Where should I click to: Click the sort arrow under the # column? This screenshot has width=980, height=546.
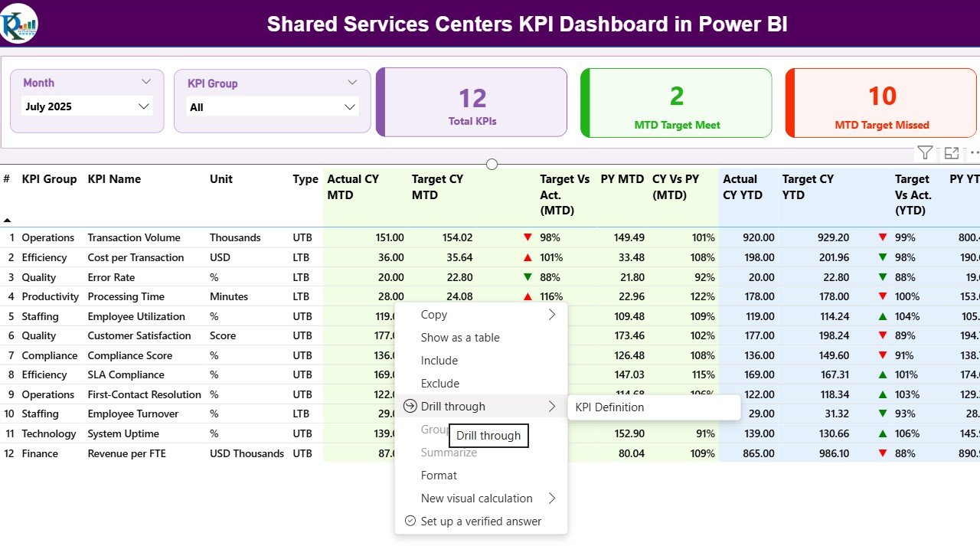pos(7,220)
